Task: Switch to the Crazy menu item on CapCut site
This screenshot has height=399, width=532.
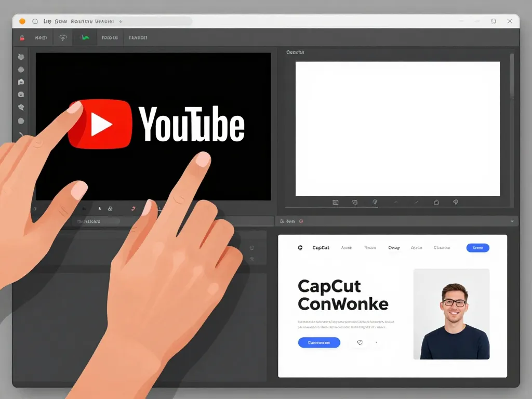Action: (x=394, y=248)
